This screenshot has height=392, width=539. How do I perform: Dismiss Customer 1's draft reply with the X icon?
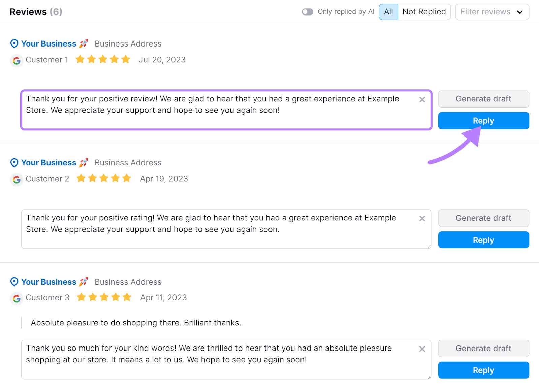(422, 100)
